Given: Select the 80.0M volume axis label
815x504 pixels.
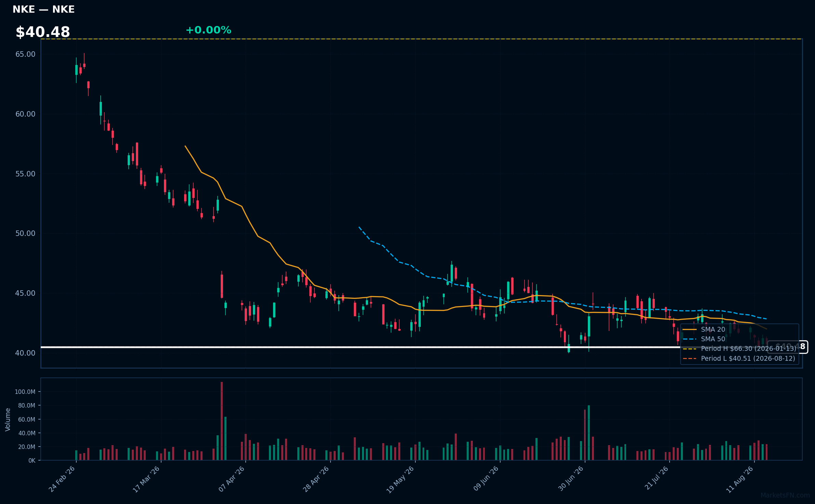Looking at the screenshot, I should (x=27, y=406).
